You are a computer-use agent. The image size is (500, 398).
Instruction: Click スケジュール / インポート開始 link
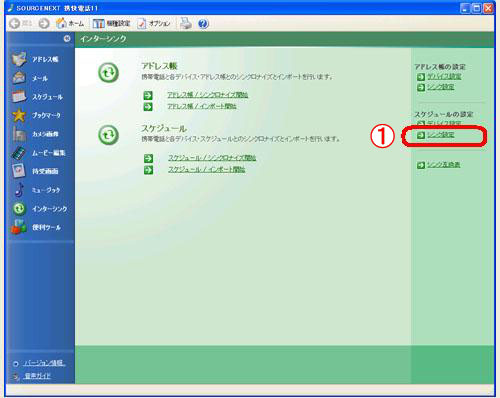click(206, 169)
